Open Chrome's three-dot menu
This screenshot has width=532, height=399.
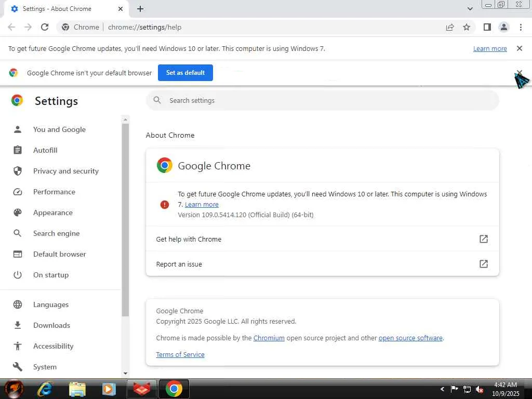521,27
